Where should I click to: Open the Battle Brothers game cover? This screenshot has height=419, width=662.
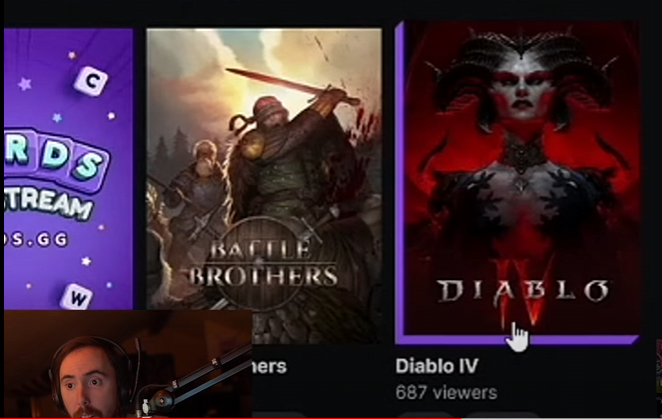(264, 186)
